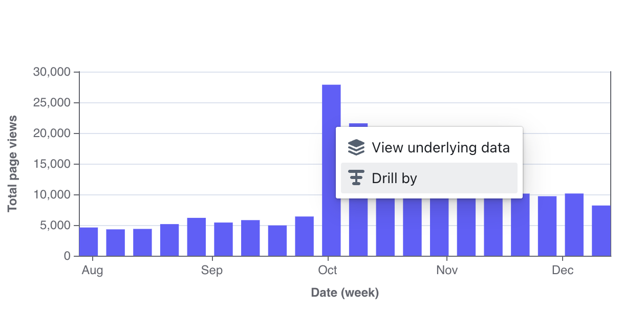
Task: Click the Dec x-axis label
Action: 563,270
